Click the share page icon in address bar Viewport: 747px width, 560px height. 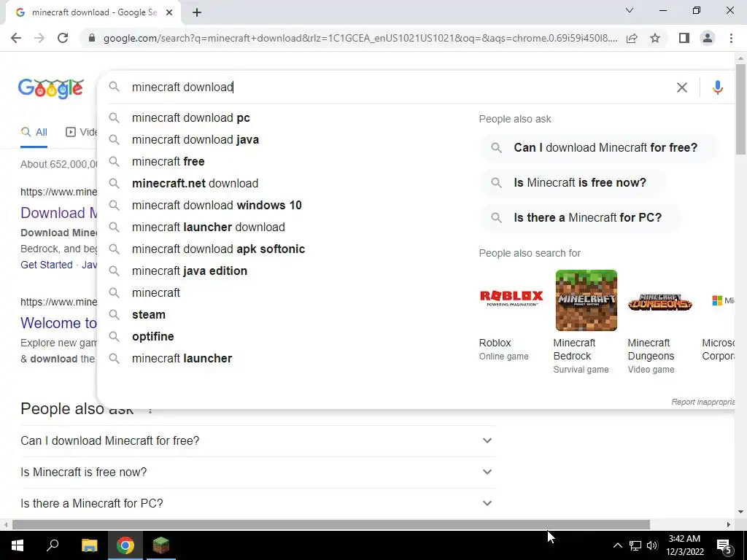(x=632, y=38)
